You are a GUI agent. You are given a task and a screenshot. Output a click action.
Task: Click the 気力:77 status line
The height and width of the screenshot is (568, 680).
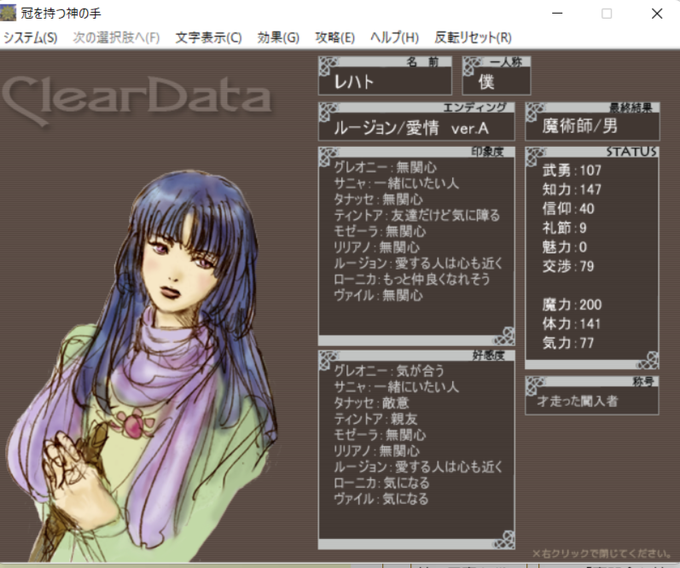tap(568, 343)
